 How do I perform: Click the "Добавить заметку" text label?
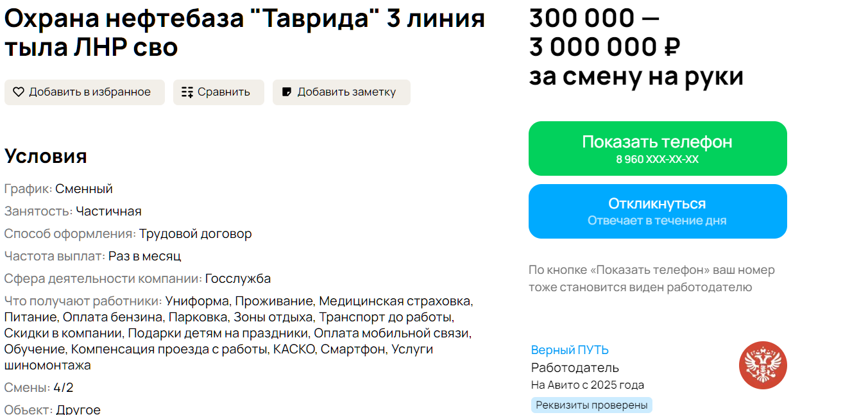(346, 92)
